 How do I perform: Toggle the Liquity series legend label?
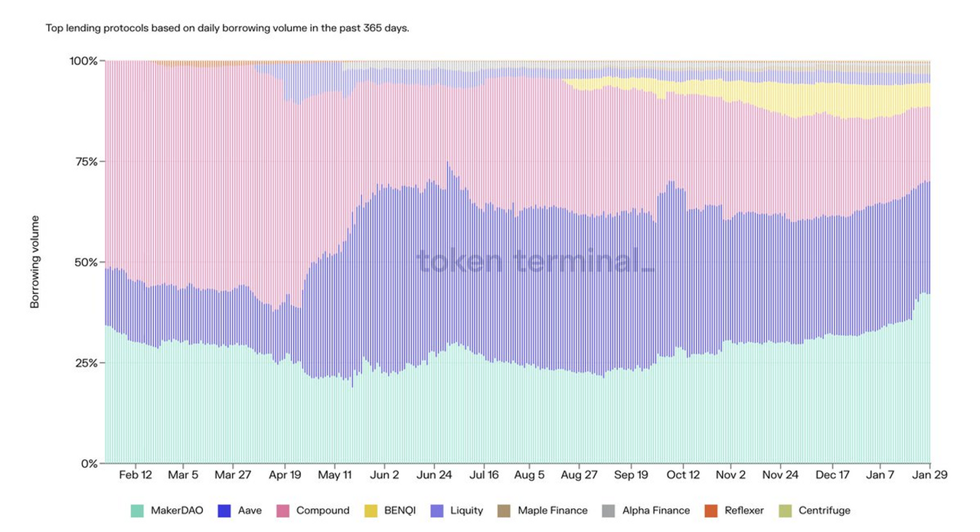click(466, 511)
